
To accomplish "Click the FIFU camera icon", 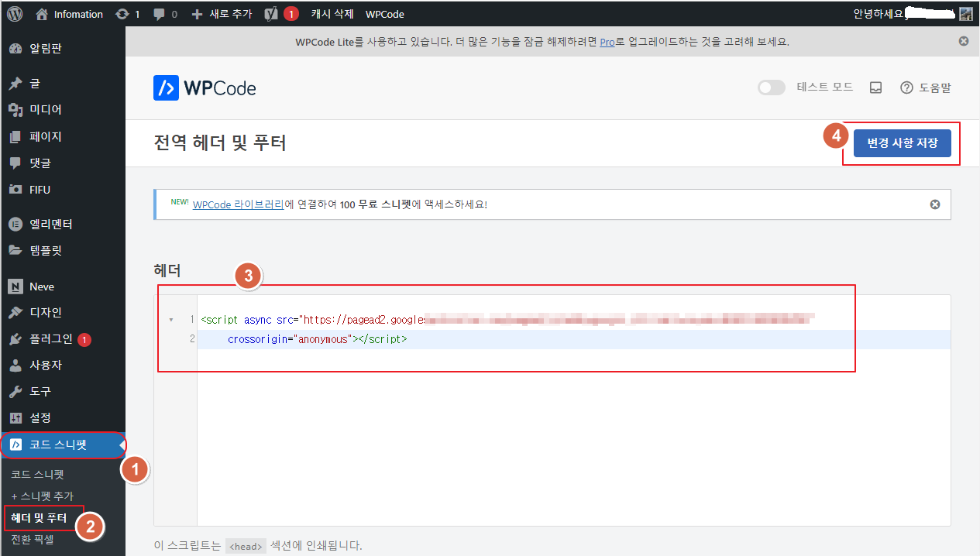I will coord(15,189).
